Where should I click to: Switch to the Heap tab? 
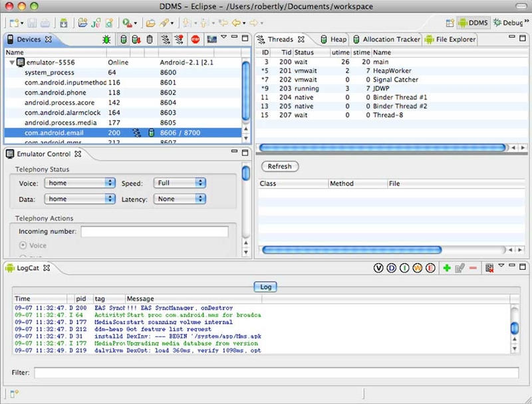(334, 40)
